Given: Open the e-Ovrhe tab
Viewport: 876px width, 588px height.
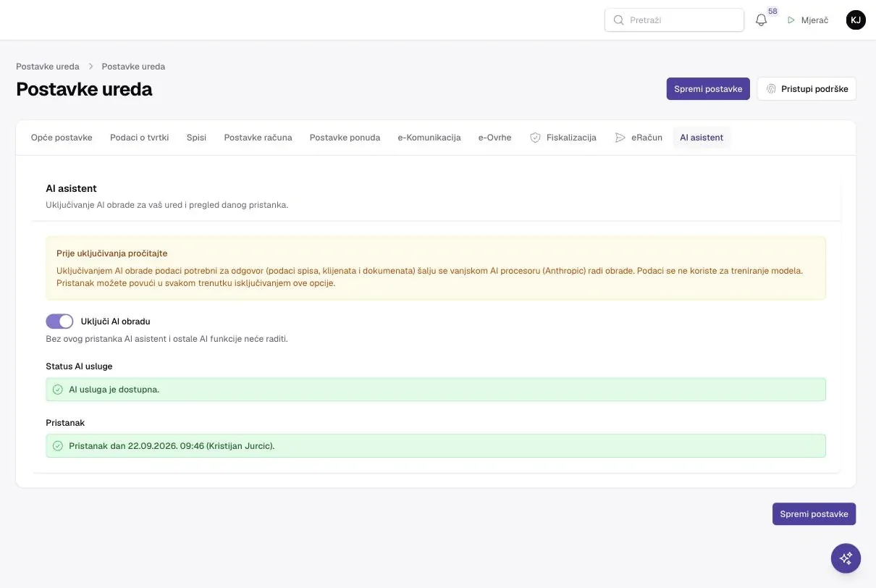Looking at the screenshot, I should coord(495,138).
